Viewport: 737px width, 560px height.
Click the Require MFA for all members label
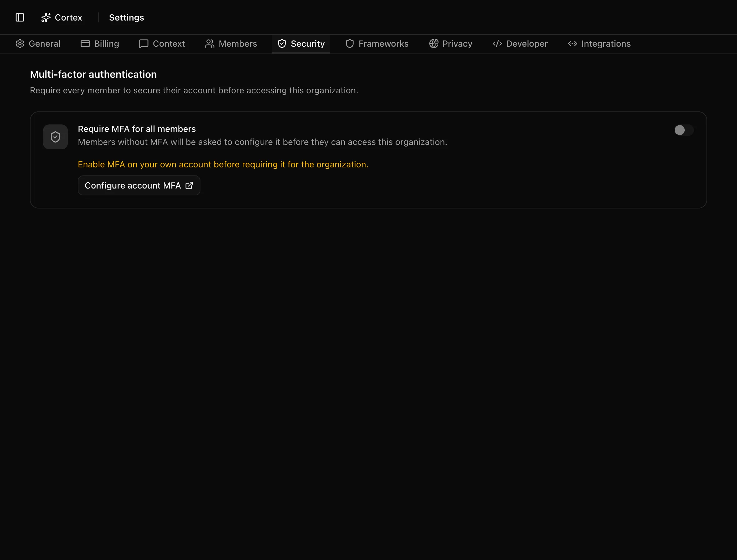point(137,129)
